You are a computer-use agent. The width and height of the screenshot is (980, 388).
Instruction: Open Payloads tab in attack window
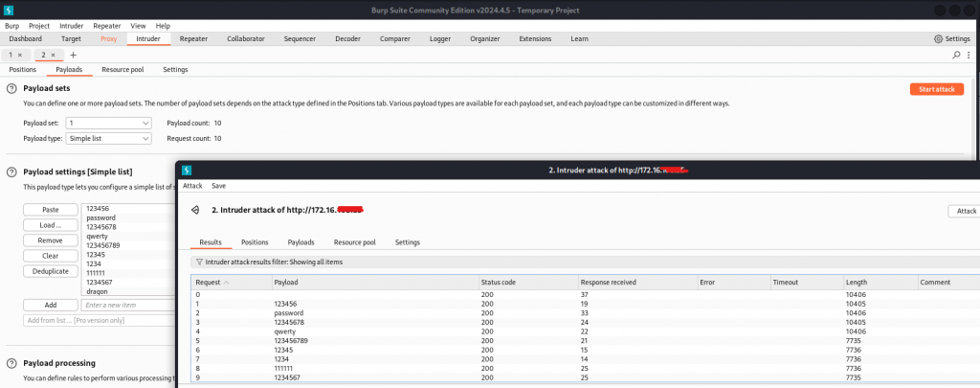point(301,242)
